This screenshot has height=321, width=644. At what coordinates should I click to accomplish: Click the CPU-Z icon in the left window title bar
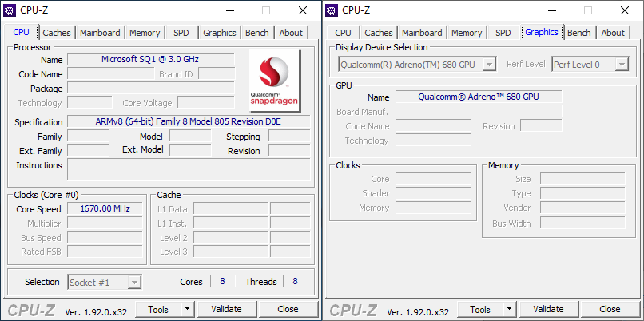point(10,10)
